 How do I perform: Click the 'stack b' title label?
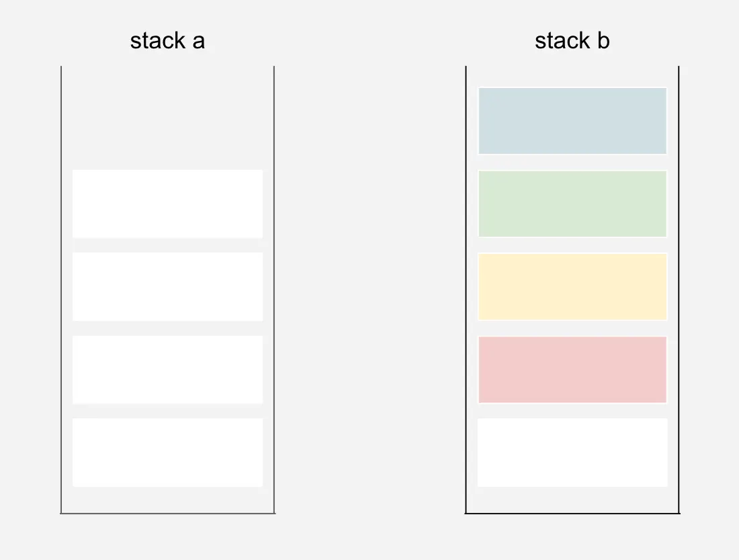(572, 41)
